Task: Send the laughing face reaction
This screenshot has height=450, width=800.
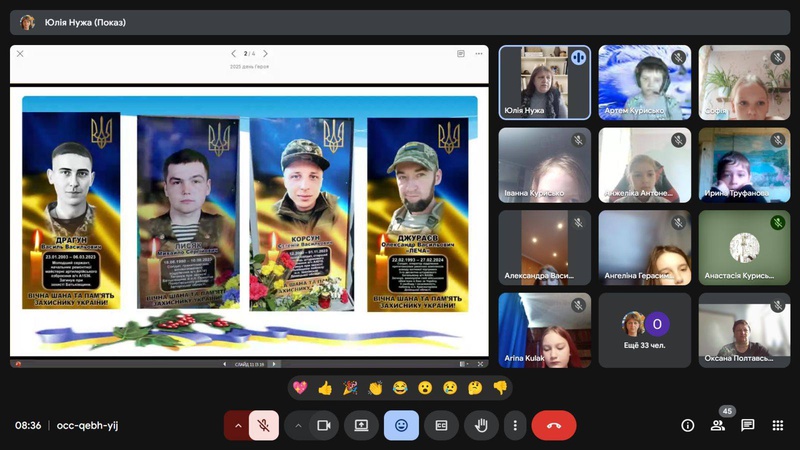Action: tap(400, 388)
